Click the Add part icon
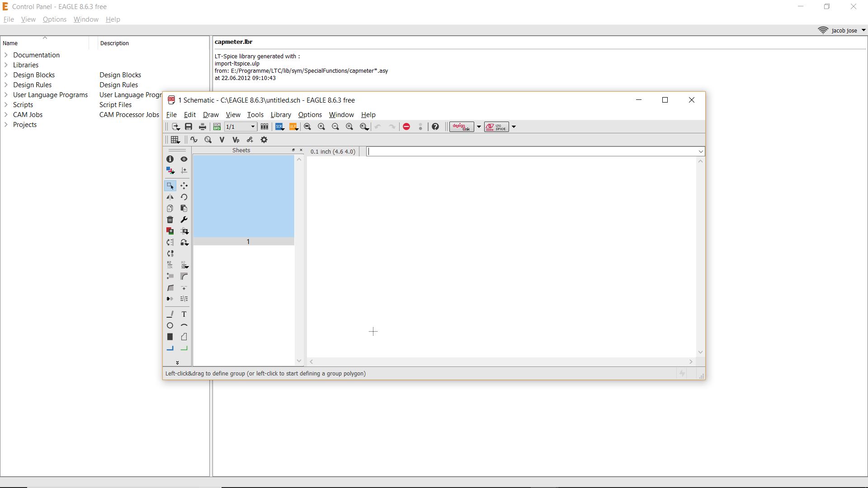The height and width of the screenshot is (488, 868). 170,231
